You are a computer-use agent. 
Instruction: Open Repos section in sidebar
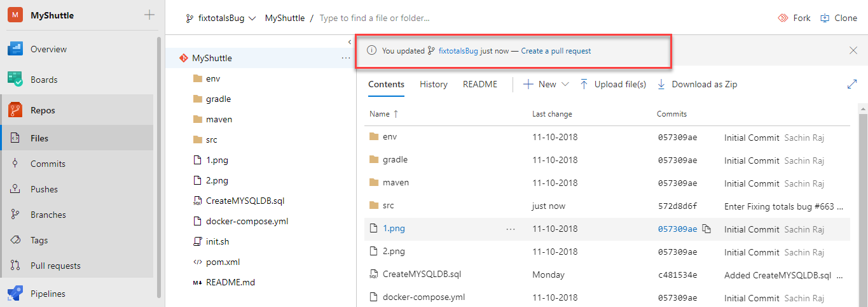(43, 110)
